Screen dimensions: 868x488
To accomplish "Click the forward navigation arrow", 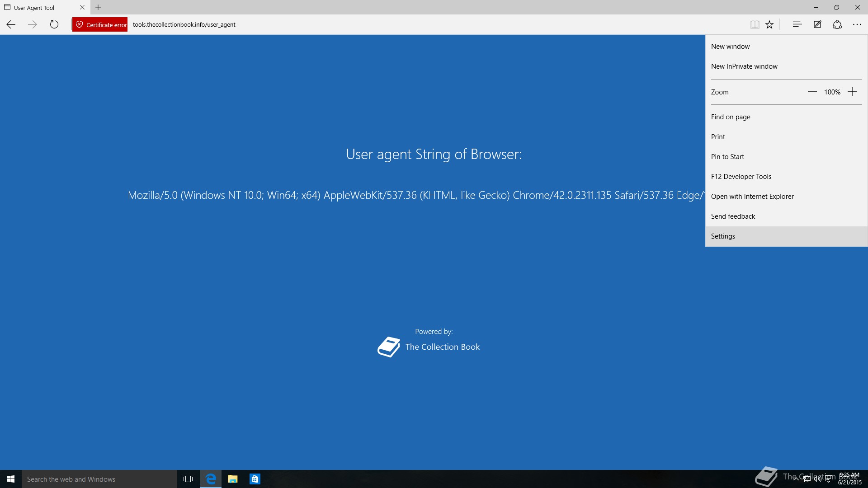I will pos(33,24).
